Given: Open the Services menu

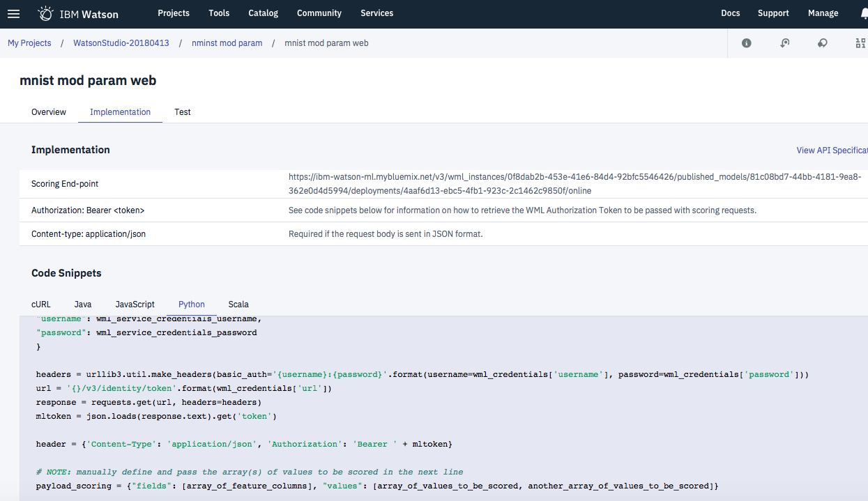Looking at the screenshot, I should (x=377, y=13).
